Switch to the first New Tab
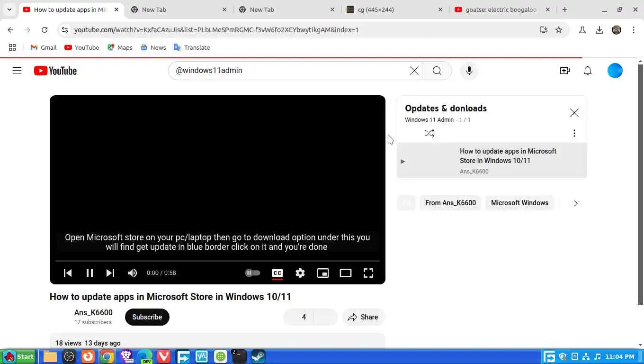This screenshot has width=644, height=364. [x=178, y=9]
